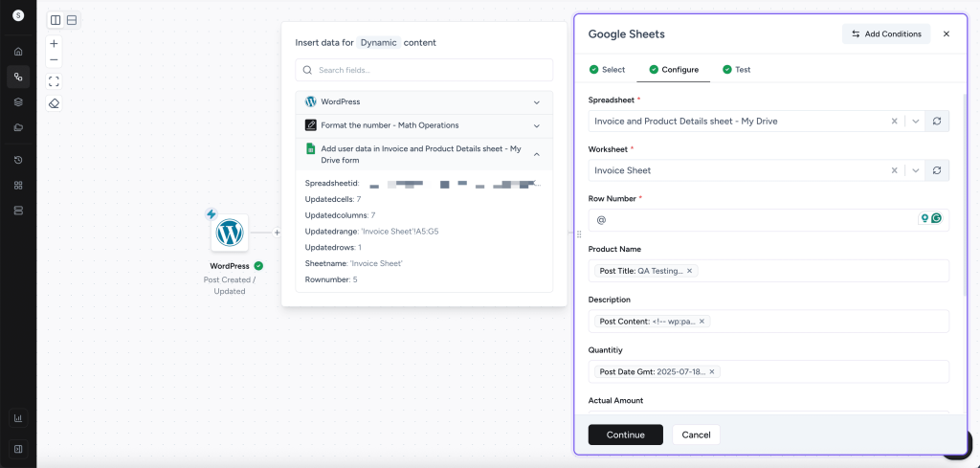Switch to the Test tab
This screenshot has height=468, width=980.
(737, 70)
